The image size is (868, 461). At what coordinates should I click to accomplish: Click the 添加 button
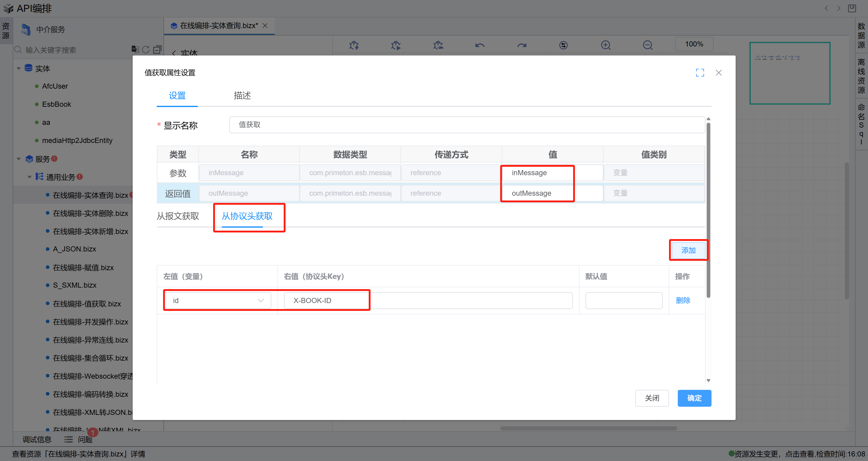(688, 250)
